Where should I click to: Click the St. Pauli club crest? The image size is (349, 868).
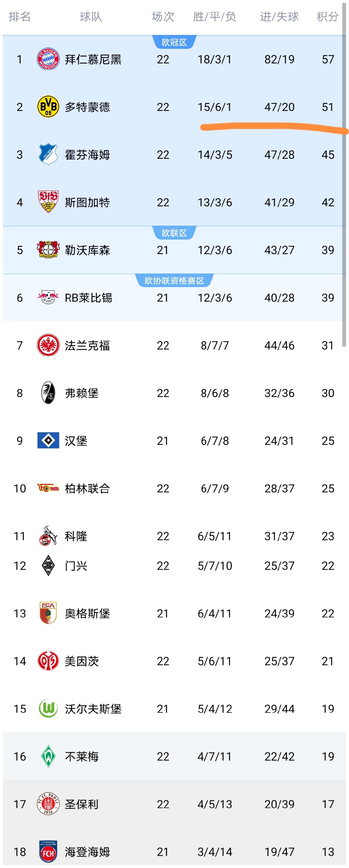click(x=48, y=804)
